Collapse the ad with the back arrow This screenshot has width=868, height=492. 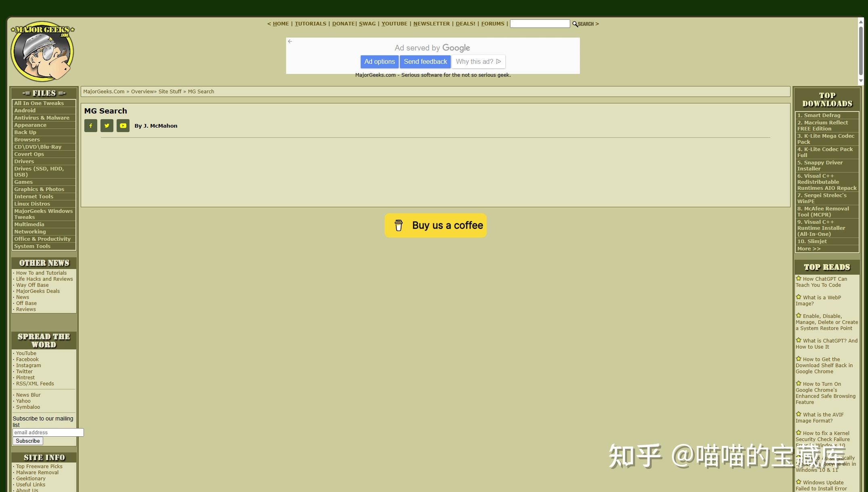point(290,41)
